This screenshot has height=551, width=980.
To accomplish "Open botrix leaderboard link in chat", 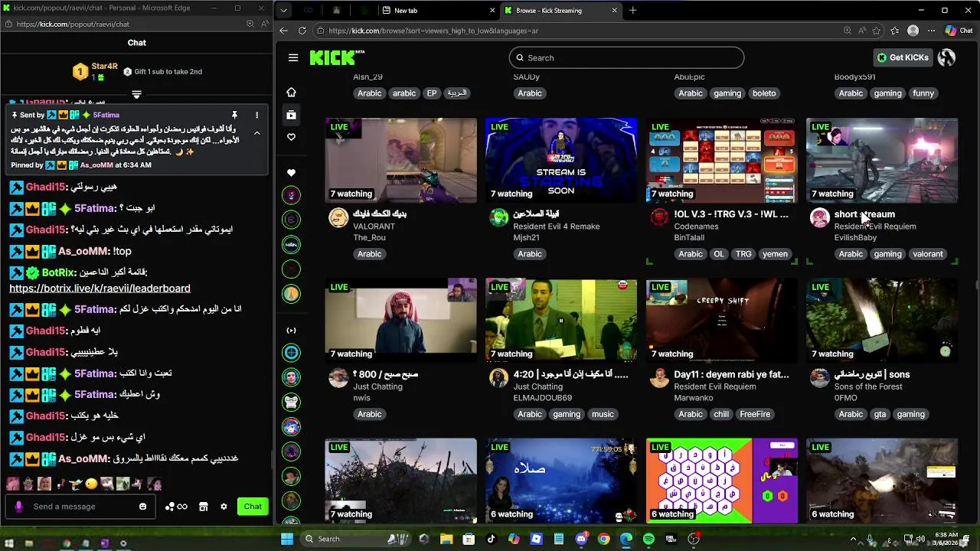I will click(100, 289).
